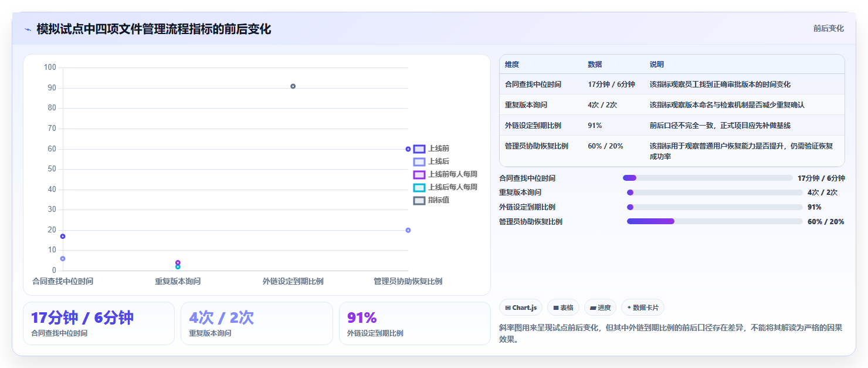The height and width of the screenshot is (368, 868).
Task: Click description 该指标观察员工找到正确审批版本的时间变化
Action: tap(720, 85)
